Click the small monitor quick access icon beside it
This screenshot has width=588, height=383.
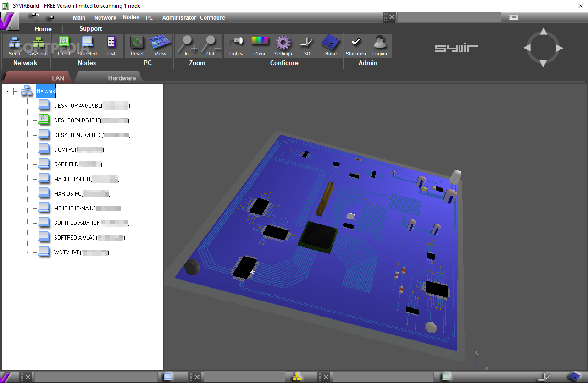52,17
